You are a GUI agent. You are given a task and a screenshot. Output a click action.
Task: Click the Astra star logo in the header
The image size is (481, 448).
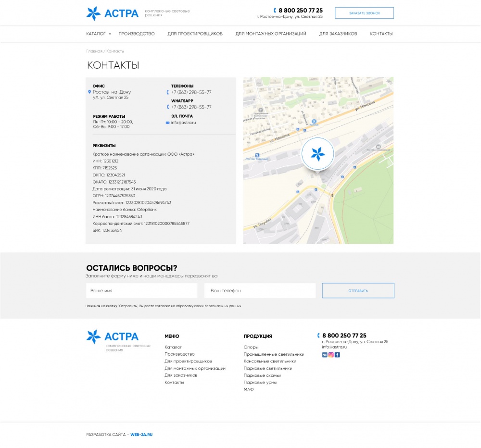[x=93, y=13]
